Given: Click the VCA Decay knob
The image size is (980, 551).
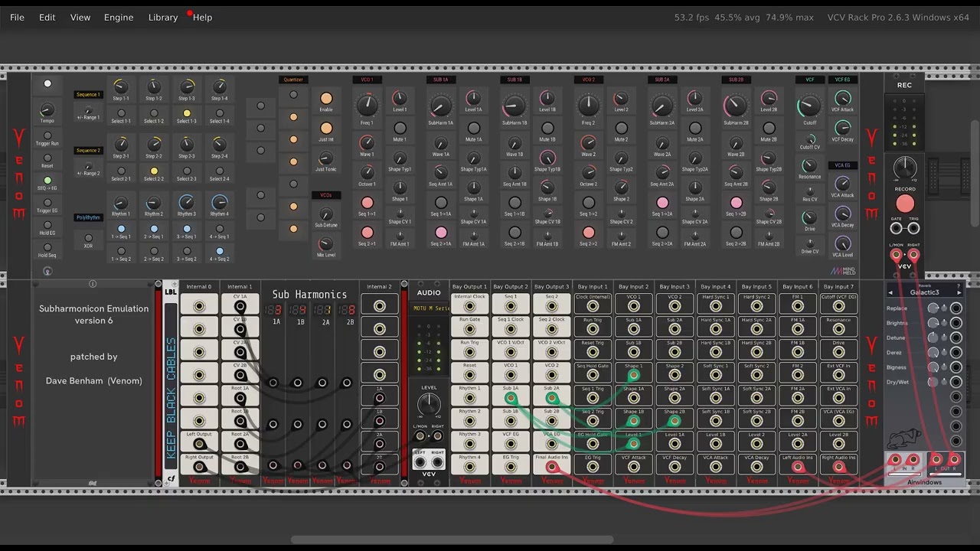Looking at the screenshot, I should [x=842, y=214].
